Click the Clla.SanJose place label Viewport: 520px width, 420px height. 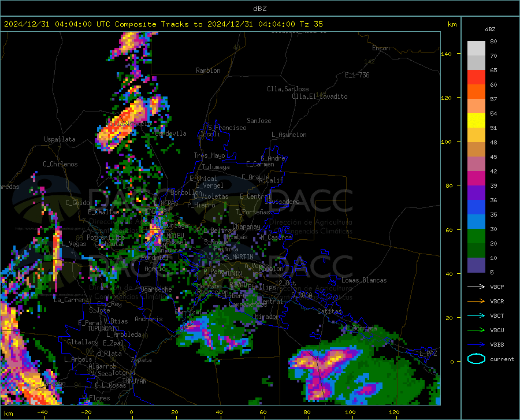pyautogui.click(x=288, y=89)
